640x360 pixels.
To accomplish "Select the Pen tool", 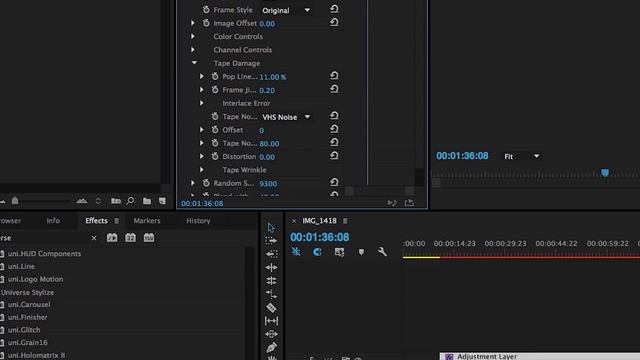I will coord(271,347).
